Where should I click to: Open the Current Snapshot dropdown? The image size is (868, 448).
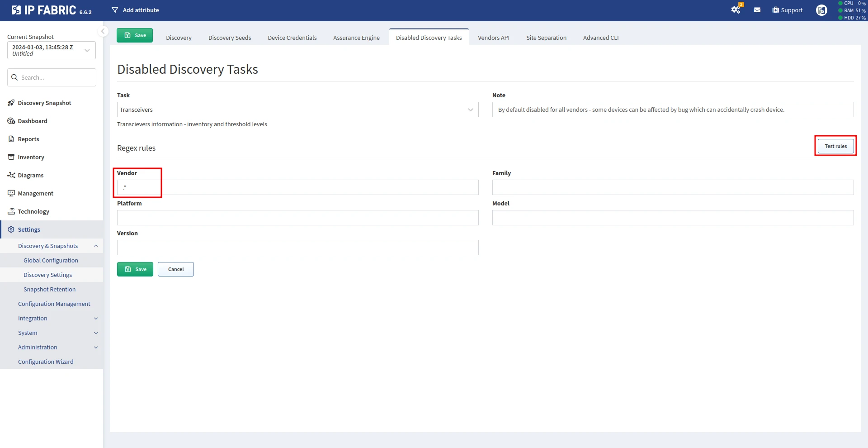(x=52, y=50)
